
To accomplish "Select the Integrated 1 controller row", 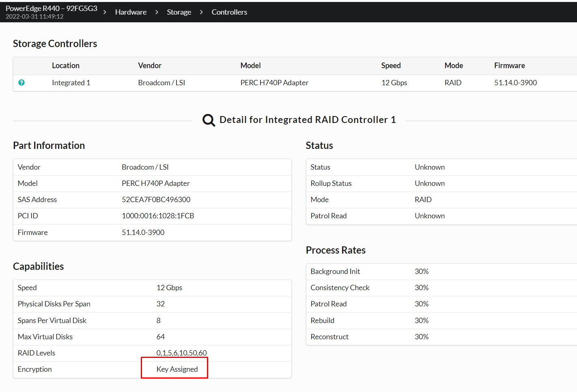I will [x=71, y=83].
